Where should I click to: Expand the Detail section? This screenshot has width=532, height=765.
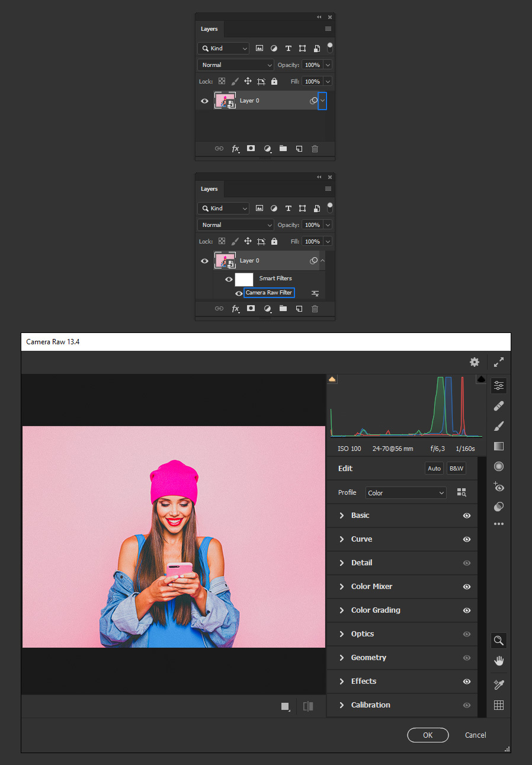342,563
